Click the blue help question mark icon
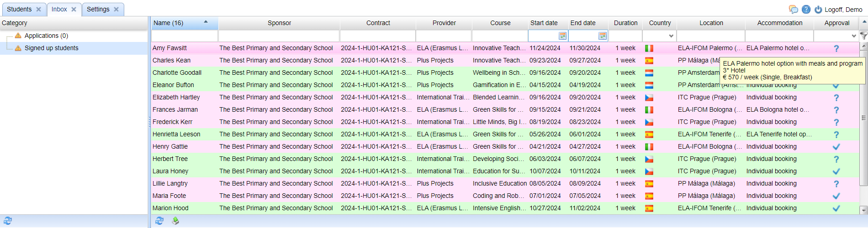The height and width of the screenshot is (228, 868). (806, 10)
